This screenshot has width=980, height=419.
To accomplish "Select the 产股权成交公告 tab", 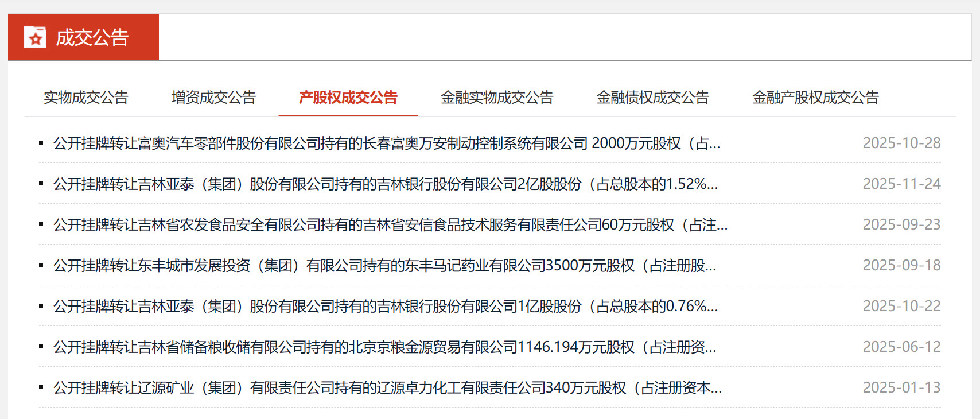I will [348, 98].
